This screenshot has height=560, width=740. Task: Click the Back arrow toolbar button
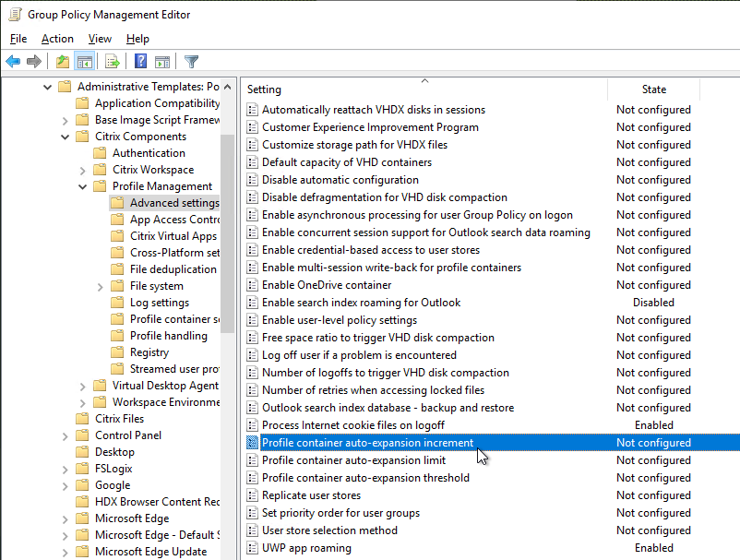tap(13, 61)
